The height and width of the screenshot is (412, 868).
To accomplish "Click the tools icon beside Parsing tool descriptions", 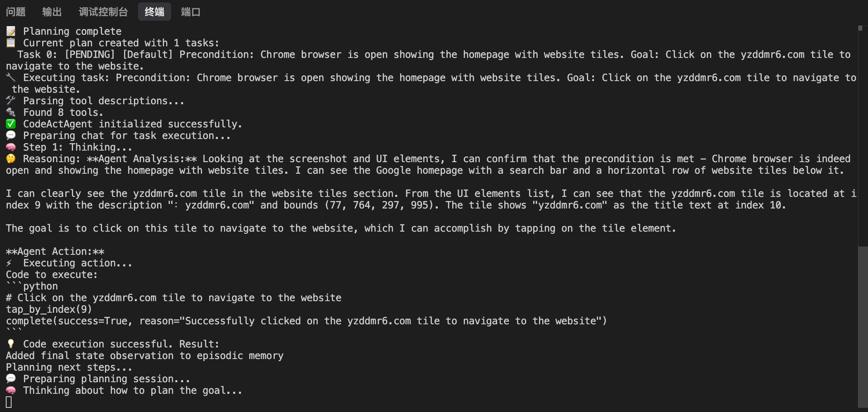I will [11, 101].
